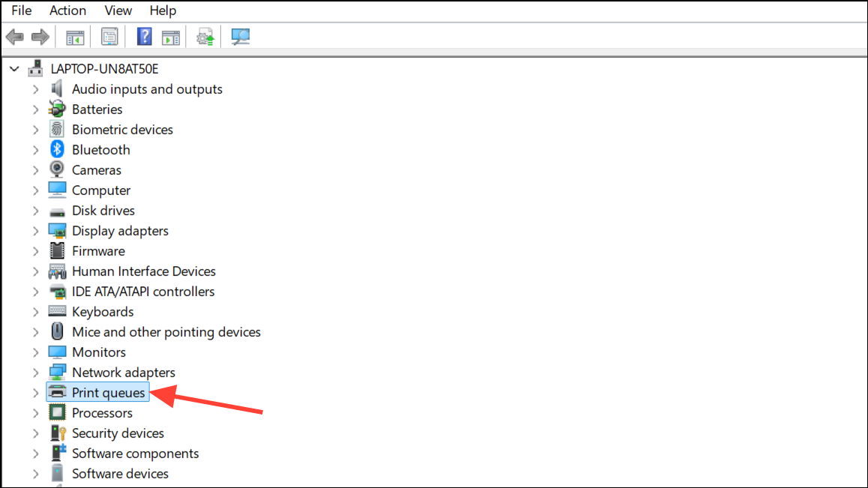Select the Firmware label
Viewport: 868px width, 488px height.
pyautogui.click(x=98, y=251)
